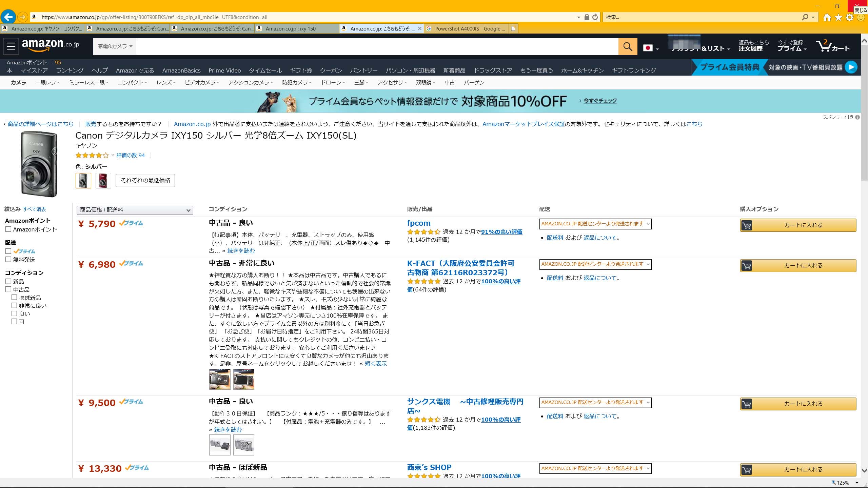Viewport: 868px width, 488px height.
Task: Click the amazon.co.jp logo
Action: (x=51, y=45)
